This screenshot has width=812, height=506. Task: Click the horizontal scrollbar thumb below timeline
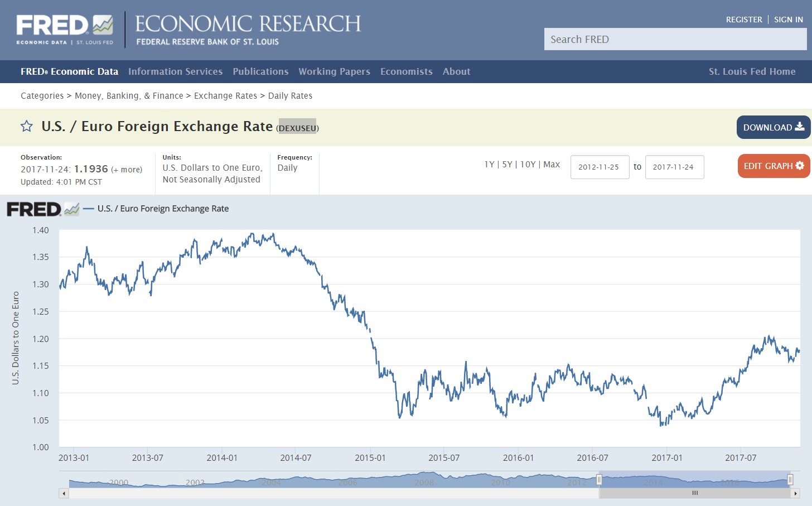[x=695, y=493]
